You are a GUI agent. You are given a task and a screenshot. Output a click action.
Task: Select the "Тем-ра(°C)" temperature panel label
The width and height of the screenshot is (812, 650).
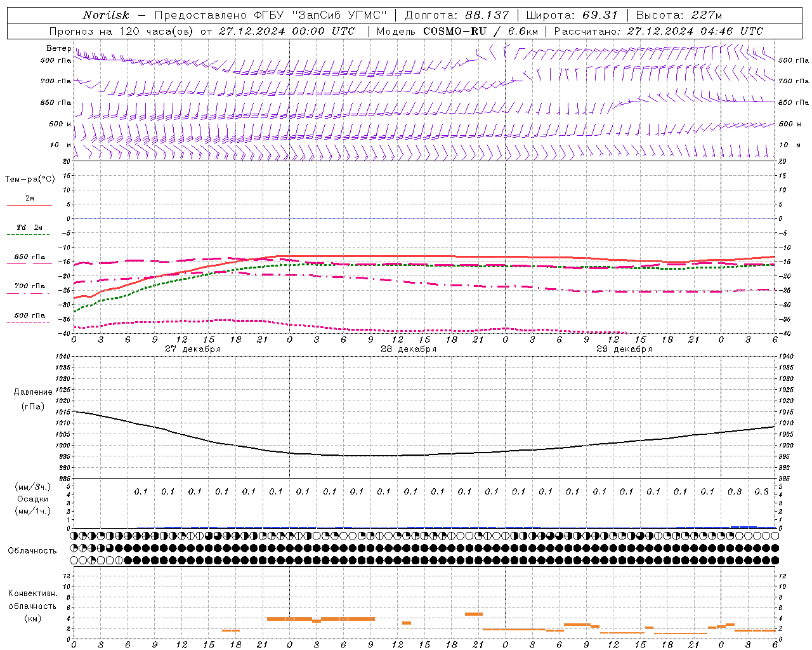30,180
